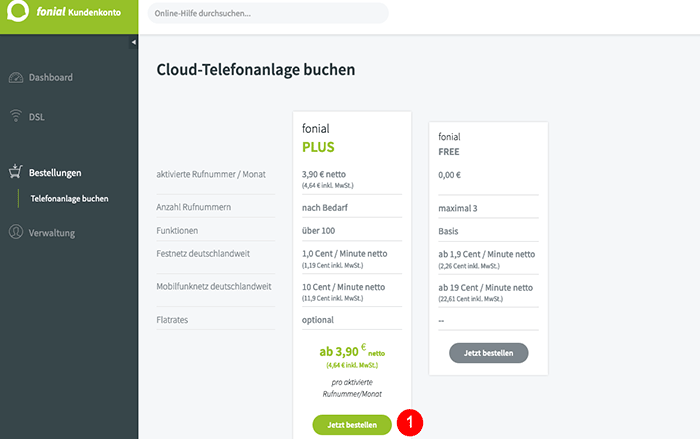Image resolution: width=700 pixels, height=439 pixels.
Task: Click the Cloud-Telefonanlage buchen heading
Action: pos(256,70)
